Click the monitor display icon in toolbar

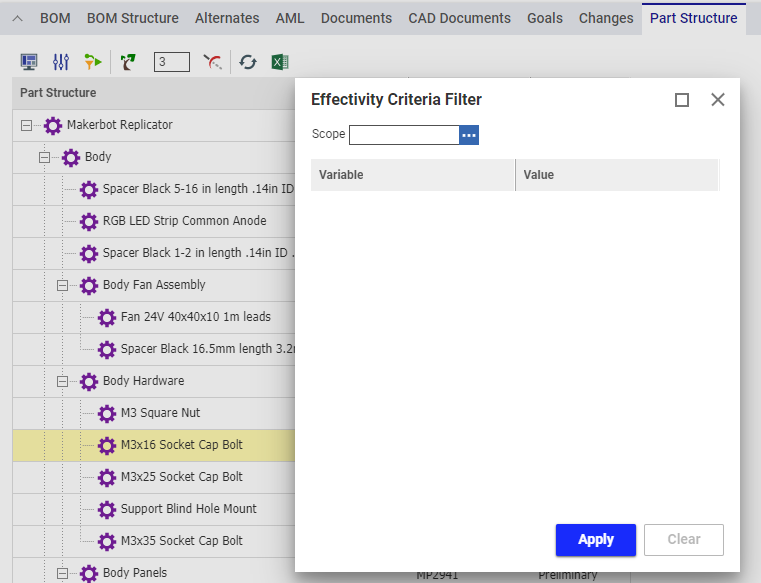click(29, 62)
